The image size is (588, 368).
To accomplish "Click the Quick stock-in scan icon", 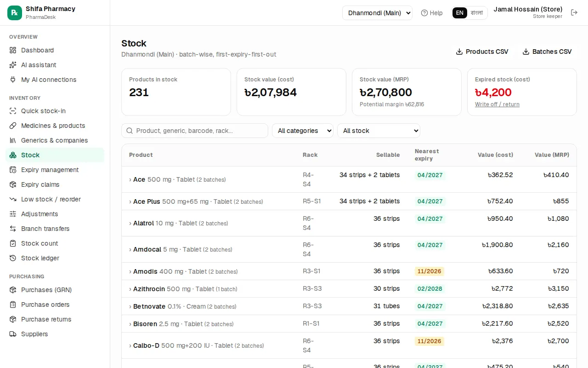I will [x=13, y=111].
